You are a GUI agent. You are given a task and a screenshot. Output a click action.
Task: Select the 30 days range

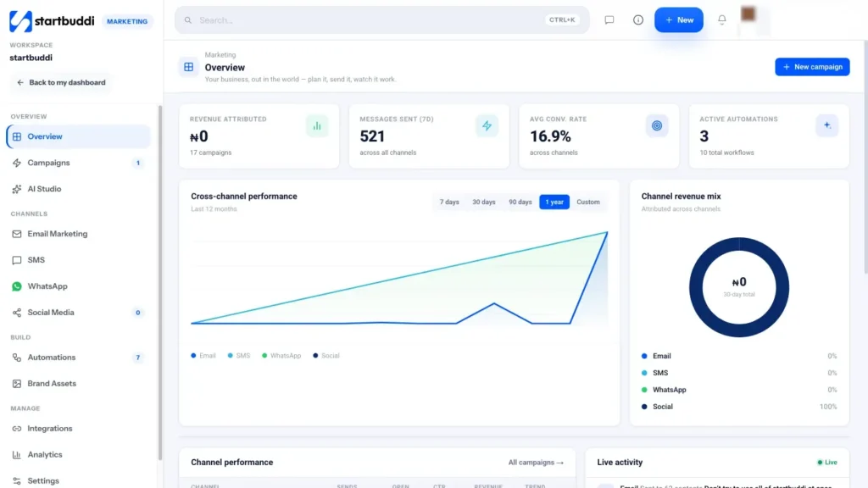(x=484, y=202)
